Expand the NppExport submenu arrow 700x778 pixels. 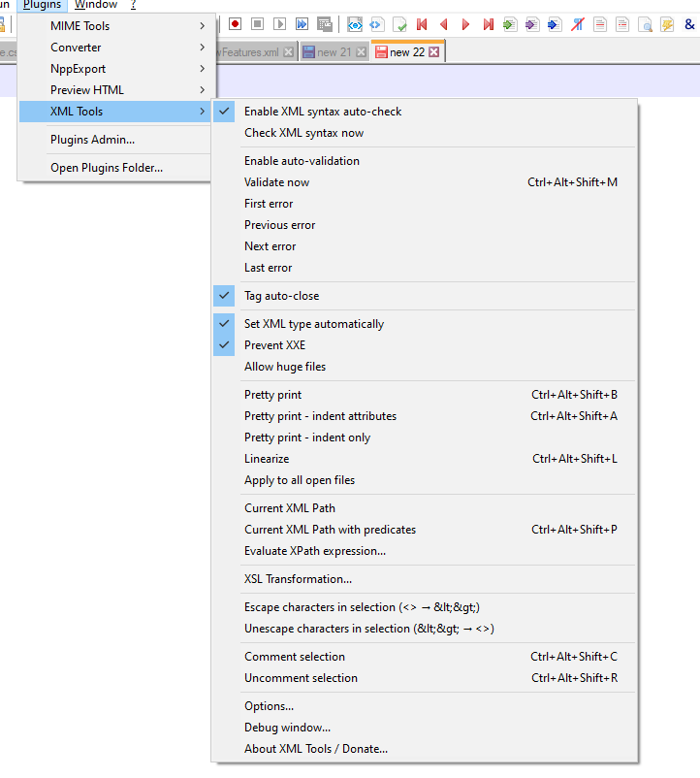click(x=203, y=69)
